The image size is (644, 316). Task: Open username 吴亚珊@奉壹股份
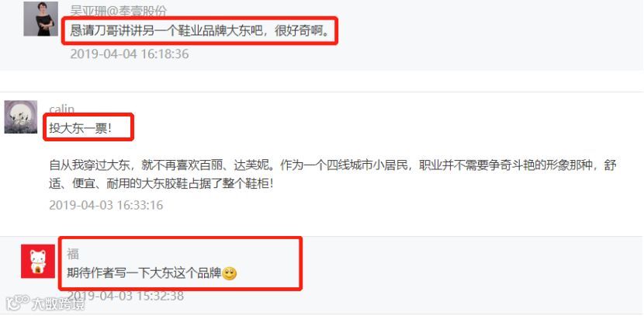point(118,10)
